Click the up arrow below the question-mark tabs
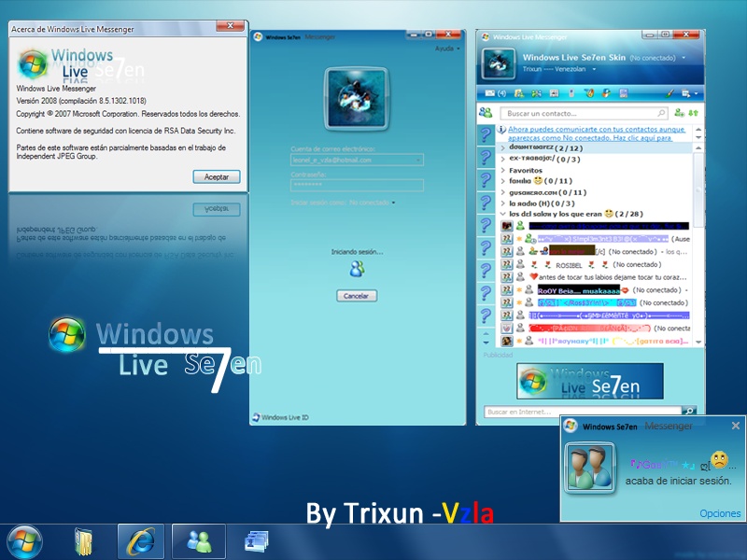This screenshot has width=747, height=560. [486, 332]
